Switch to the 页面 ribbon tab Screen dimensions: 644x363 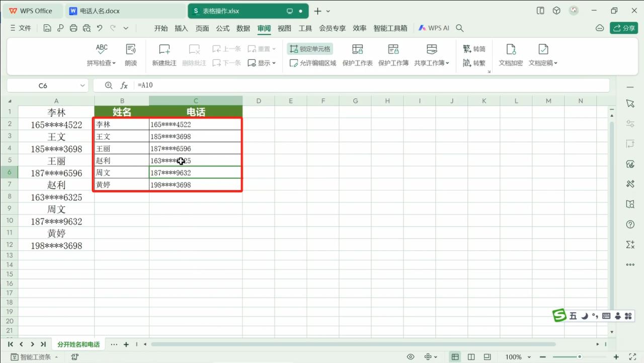coord(202,28)
